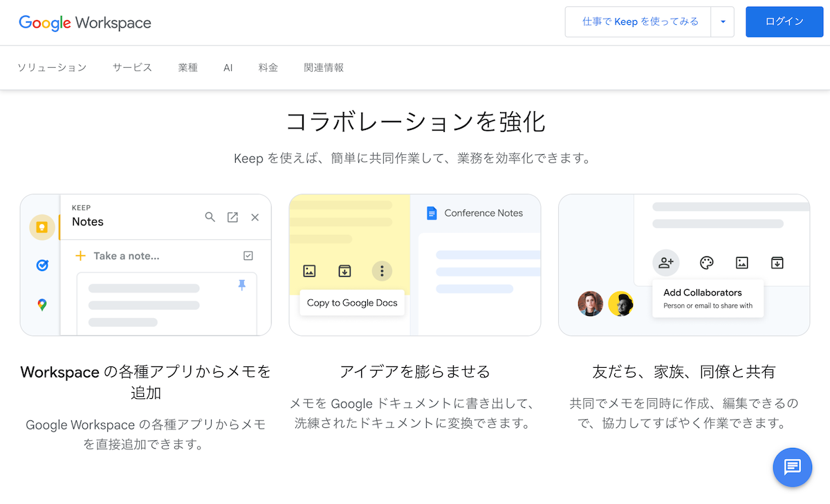Click the Keep lightbulb icon in sidebar

[42, 227]
